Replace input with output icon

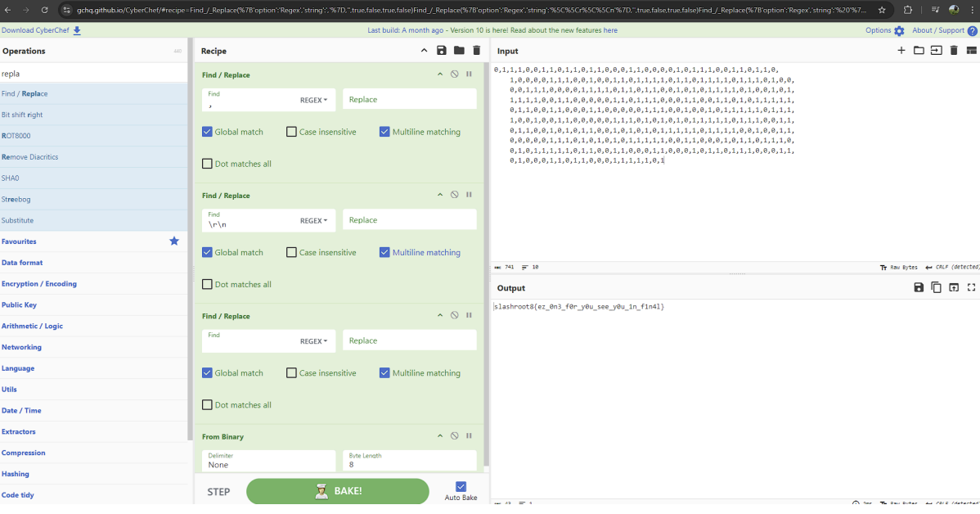click(954, 287)
